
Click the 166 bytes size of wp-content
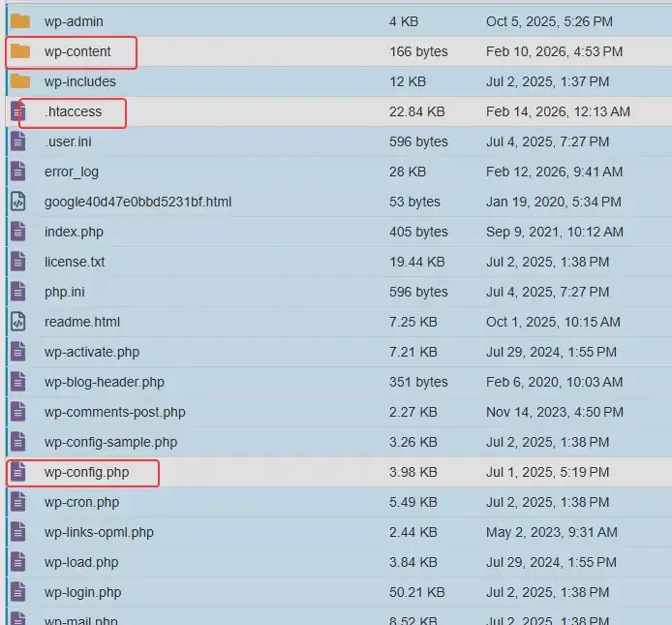pos(418,51)
